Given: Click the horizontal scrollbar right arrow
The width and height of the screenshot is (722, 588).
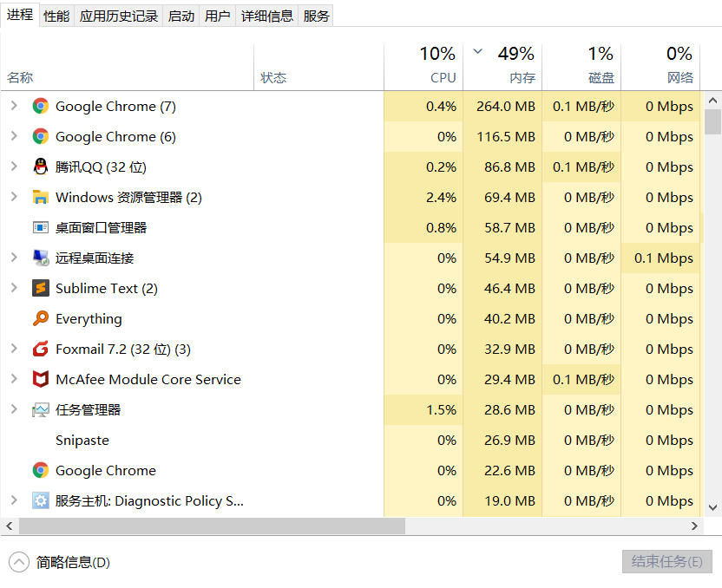Looking at the screenshot, I should (694, 526).
